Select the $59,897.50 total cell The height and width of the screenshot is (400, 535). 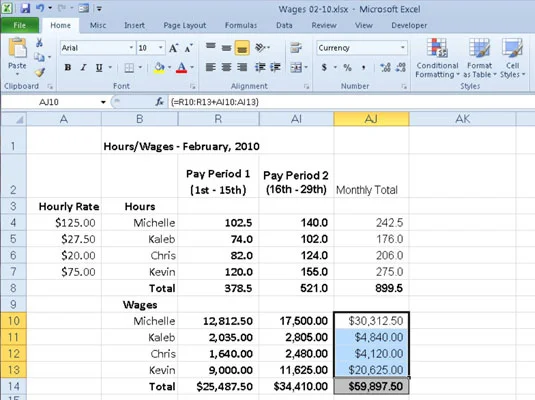(372, 386)
